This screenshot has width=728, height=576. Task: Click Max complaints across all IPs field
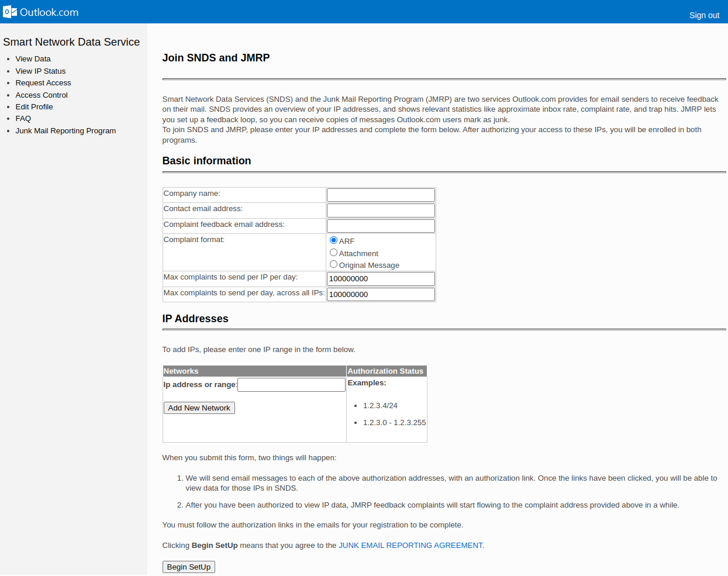pos(381,294)
